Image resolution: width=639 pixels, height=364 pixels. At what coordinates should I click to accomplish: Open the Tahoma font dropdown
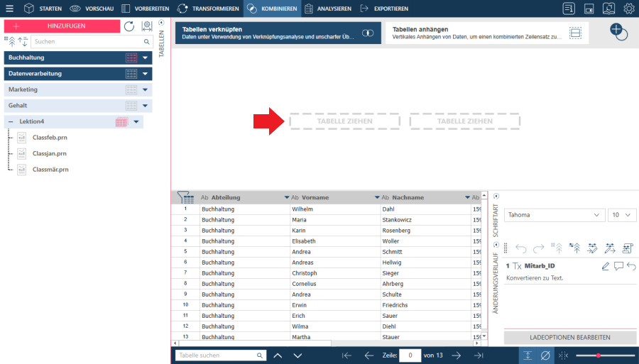click(554, 215)
